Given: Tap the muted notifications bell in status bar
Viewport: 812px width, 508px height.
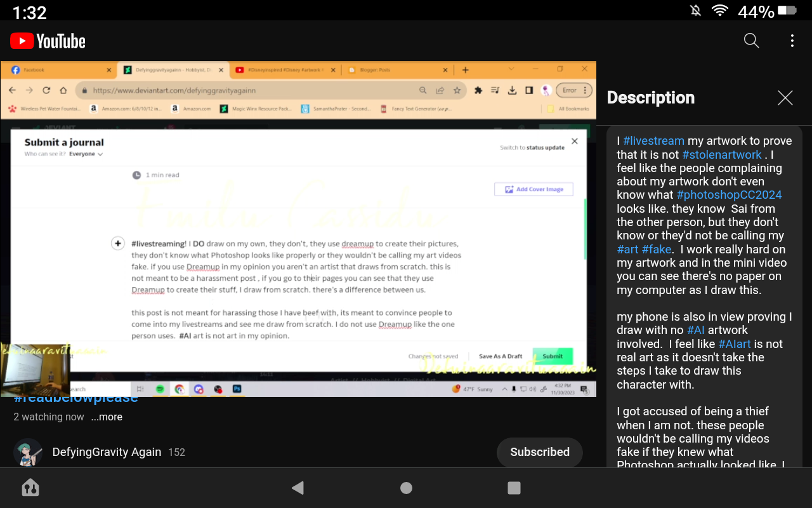Looking at the screenshot, I should 696,11.
